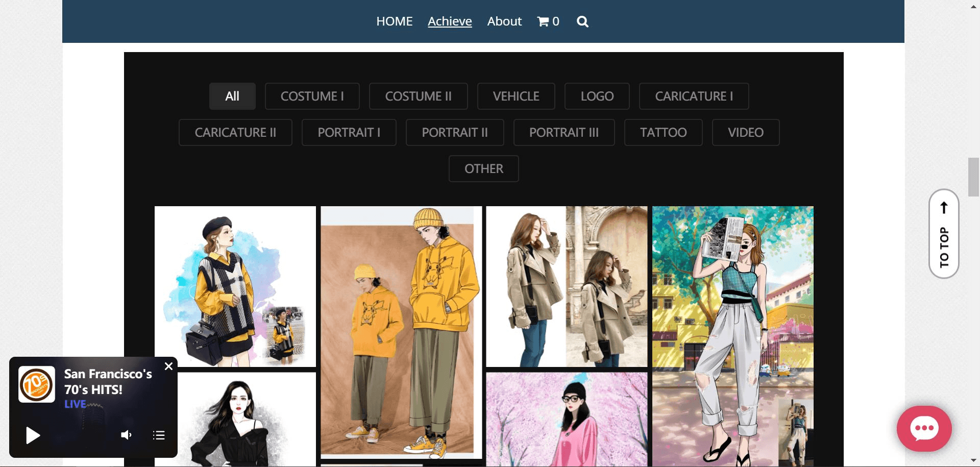The height and width of the screenshot is (467, 980).
Task: Switch to the TATTOO filter
Action: 663,133
